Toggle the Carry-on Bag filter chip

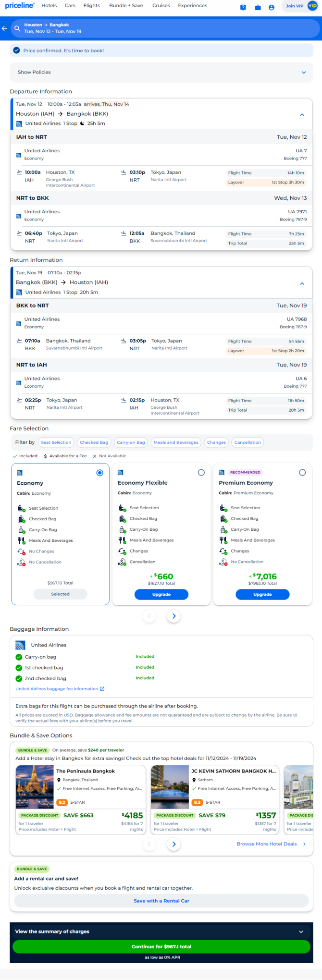[131, 442]
